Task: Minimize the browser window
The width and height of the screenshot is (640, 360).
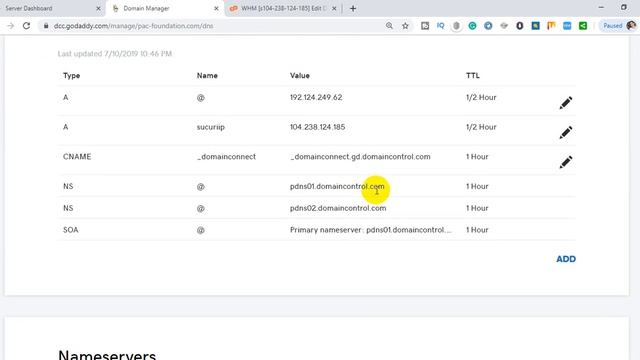Action: coord(601,7)
